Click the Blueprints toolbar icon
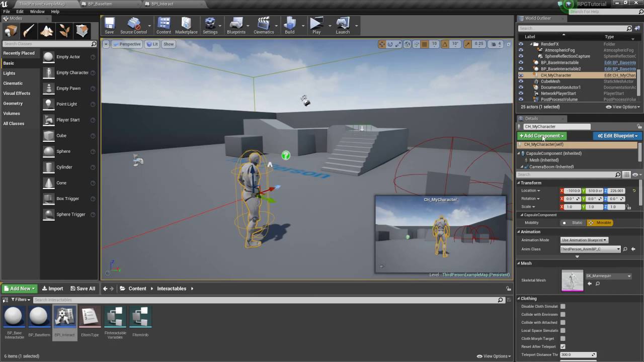The width and height of the screenshot is (644, 362). [x=236, y=25]
